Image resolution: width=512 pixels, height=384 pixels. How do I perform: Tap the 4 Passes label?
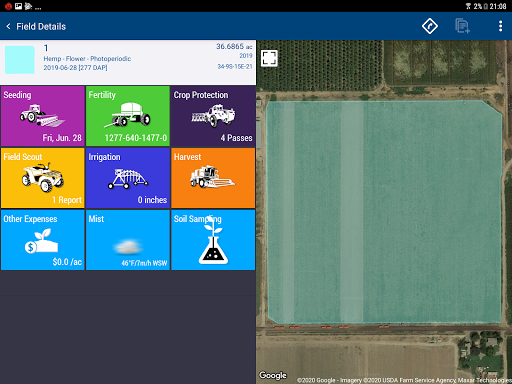point(236,138)
